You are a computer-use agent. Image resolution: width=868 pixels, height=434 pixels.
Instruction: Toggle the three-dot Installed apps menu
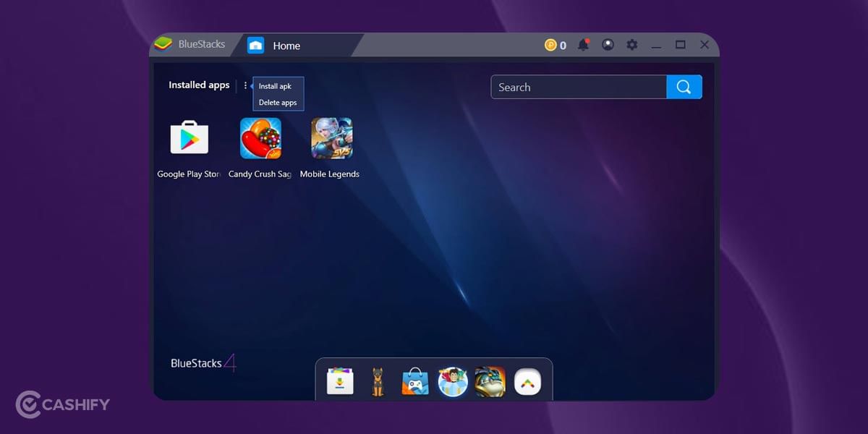coord(245,85)
